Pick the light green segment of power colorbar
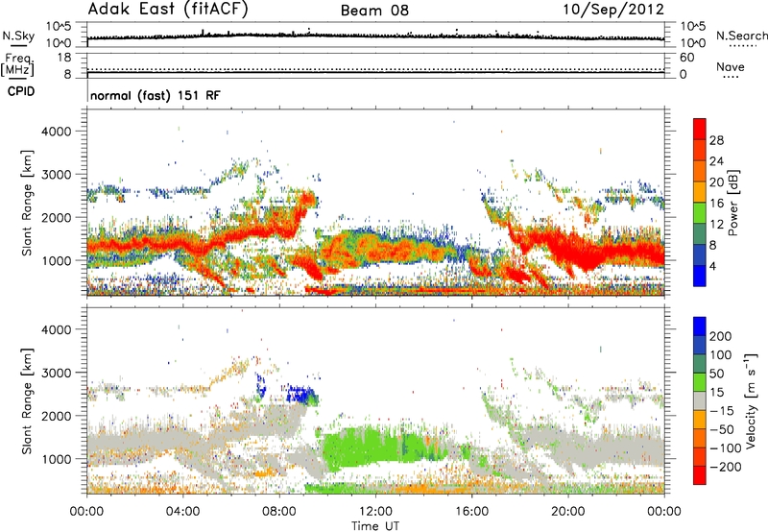Viewport: 768px width, 532px height. pyautogui.click(x=700, y=213)
